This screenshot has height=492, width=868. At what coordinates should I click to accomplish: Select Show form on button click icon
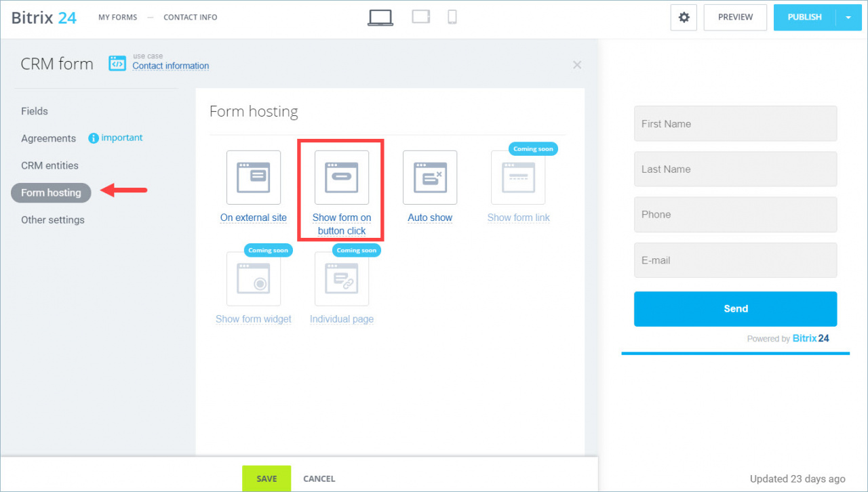(x=342, y=178)
